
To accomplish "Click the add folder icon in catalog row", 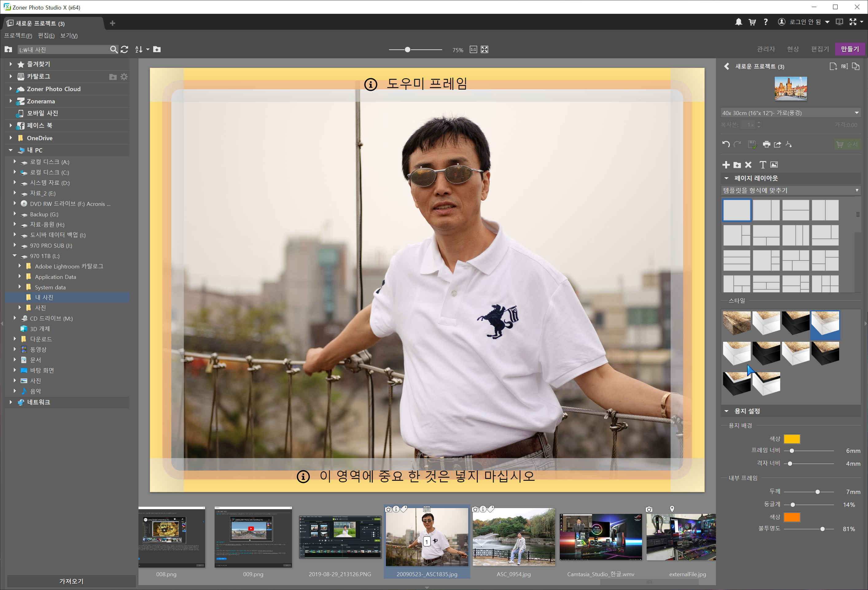I will (113, 76).
